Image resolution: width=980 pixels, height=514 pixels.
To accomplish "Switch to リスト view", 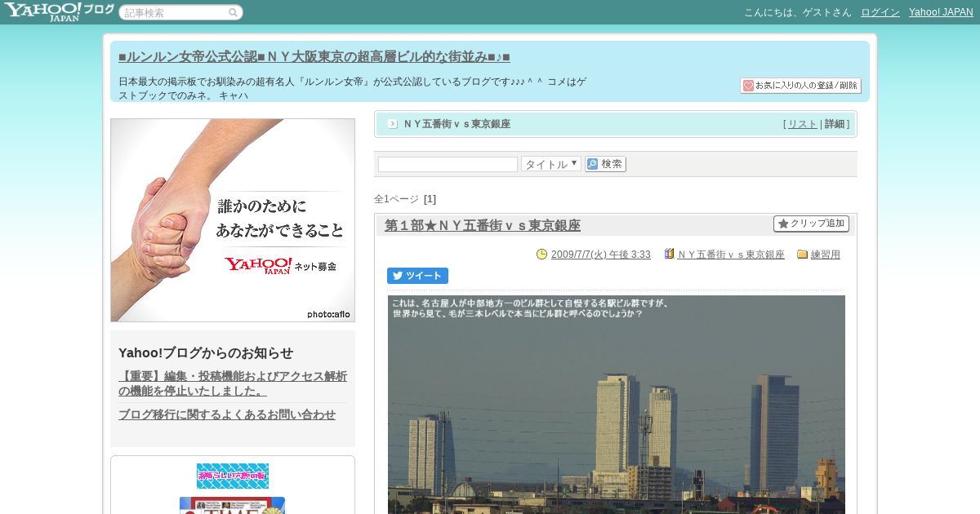I will (x=802, y=124).
